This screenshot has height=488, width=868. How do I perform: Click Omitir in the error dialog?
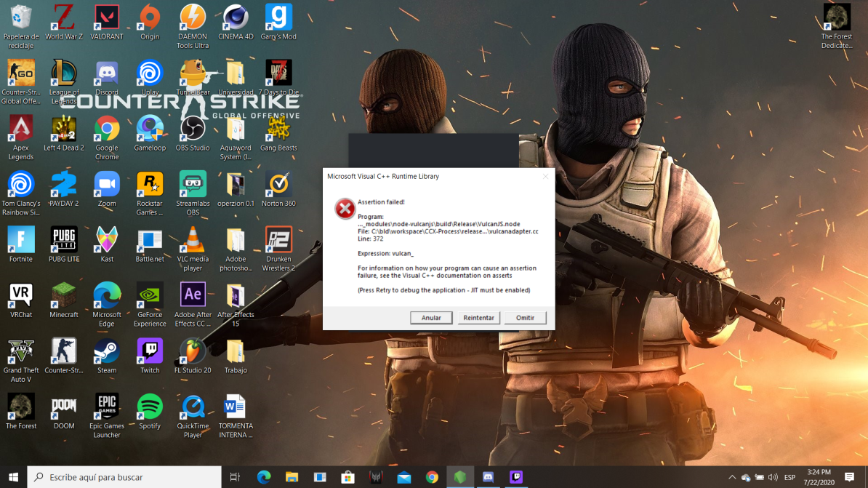coord(525,317)
